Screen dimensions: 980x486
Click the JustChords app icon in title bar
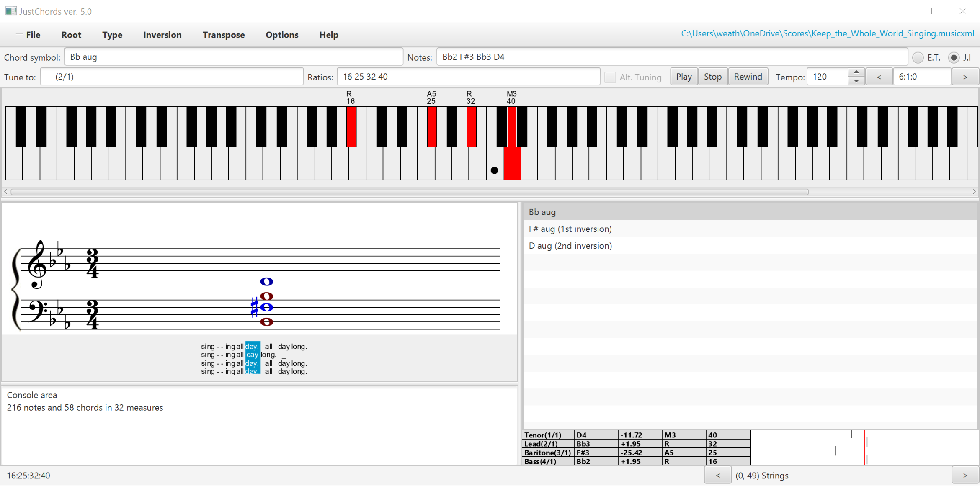11,11
